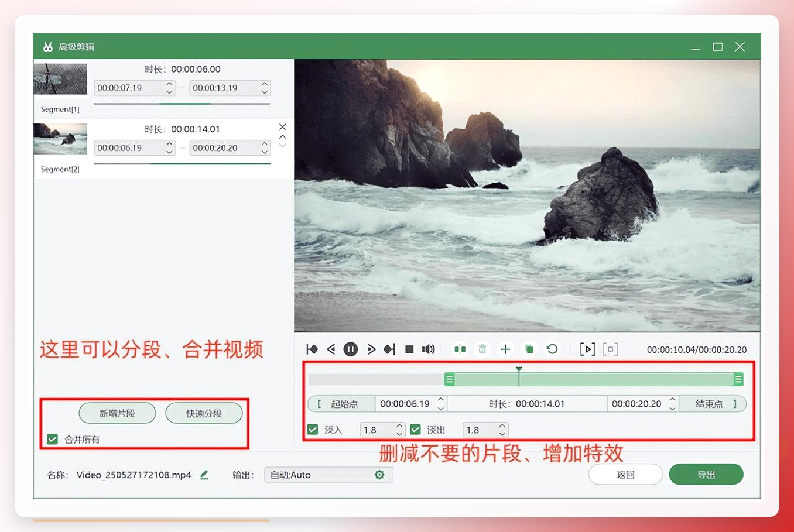Click the green 导出 export button
The height and width of the screenshot is (532, 794).
coord(706,475)
